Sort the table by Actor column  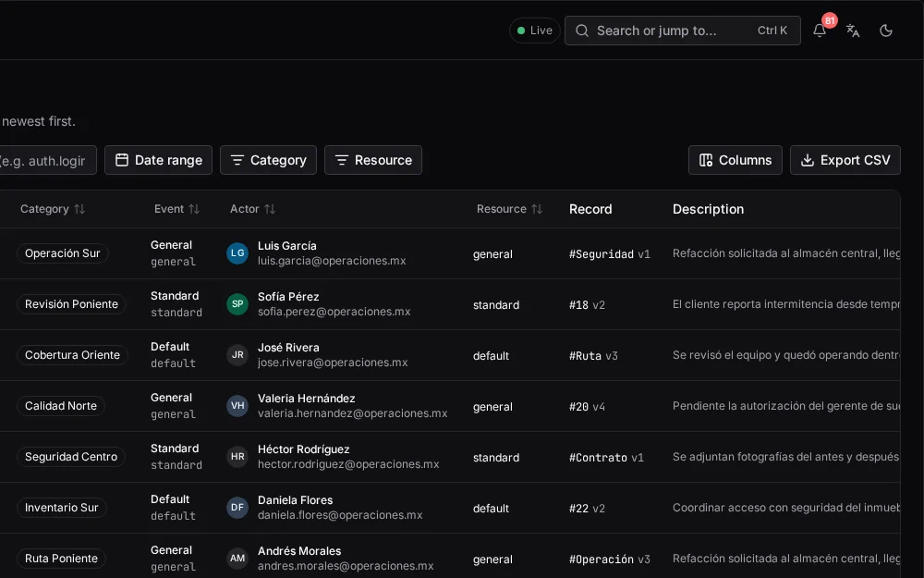pos(252,209)
